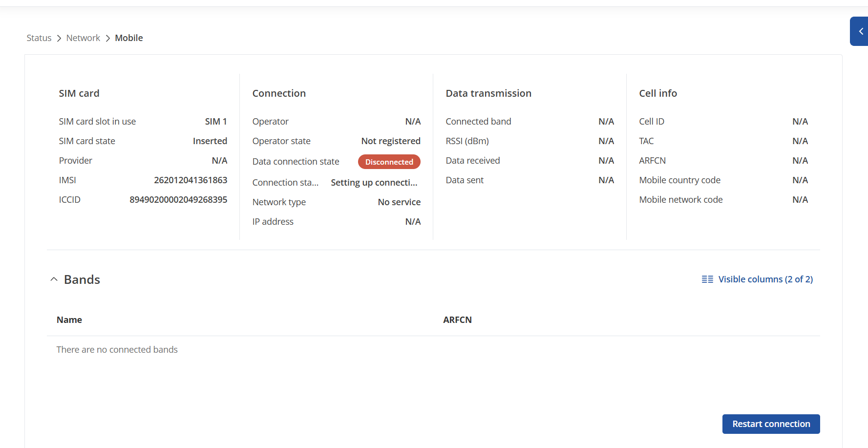This screenshot has width=868, height=448.
Task: Collapse the Bands section chevron
Action: point(54,279)
